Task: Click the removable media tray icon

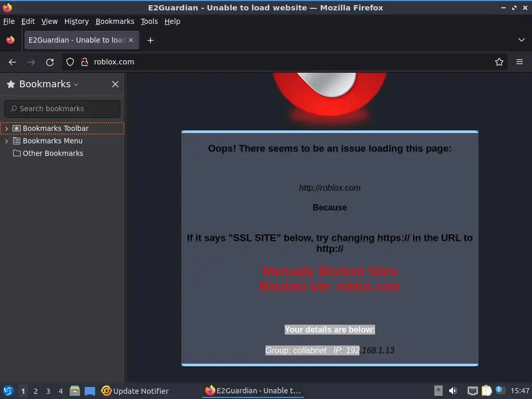Action: [x=438, y=391]
